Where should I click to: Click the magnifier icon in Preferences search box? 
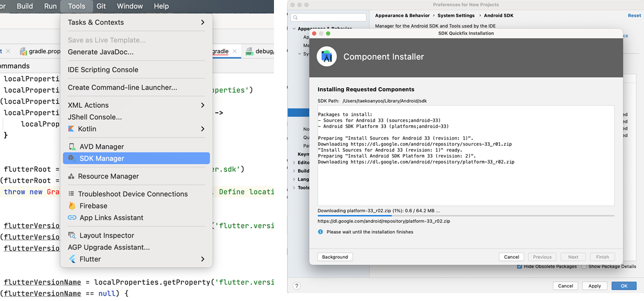pos(295,18)
